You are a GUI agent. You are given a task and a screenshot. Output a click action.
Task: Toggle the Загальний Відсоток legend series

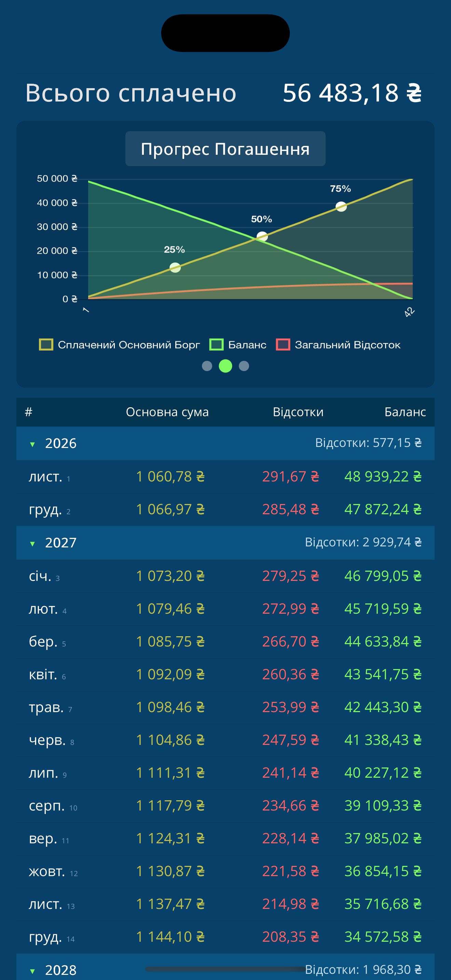[338, 345]
